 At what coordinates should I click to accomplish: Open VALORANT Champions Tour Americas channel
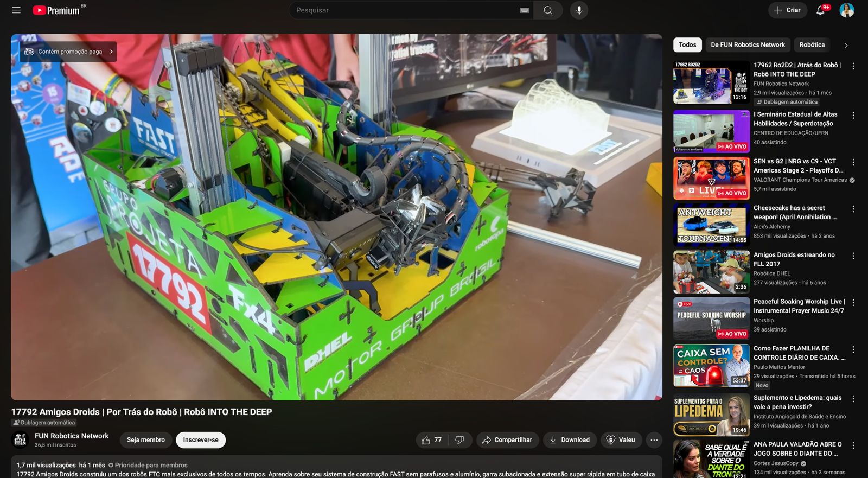[x=800, y=180]
